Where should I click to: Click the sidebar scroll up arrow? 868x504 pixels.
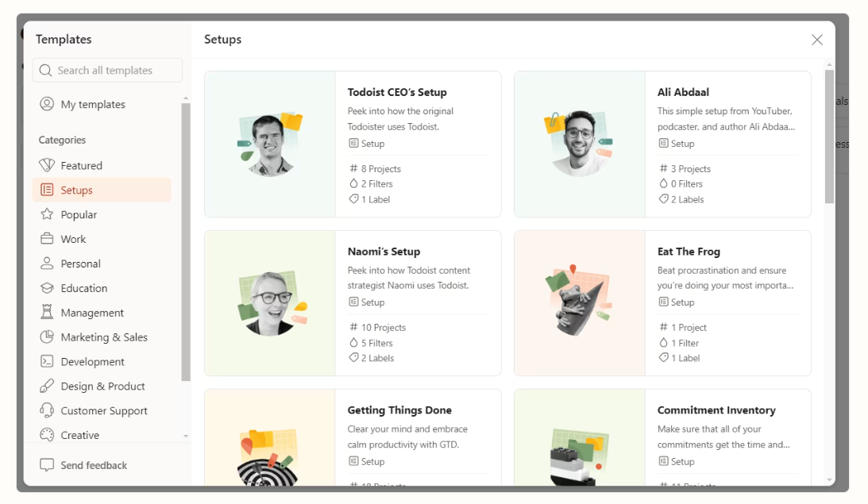pyautogui.click(x=186, y=98)
